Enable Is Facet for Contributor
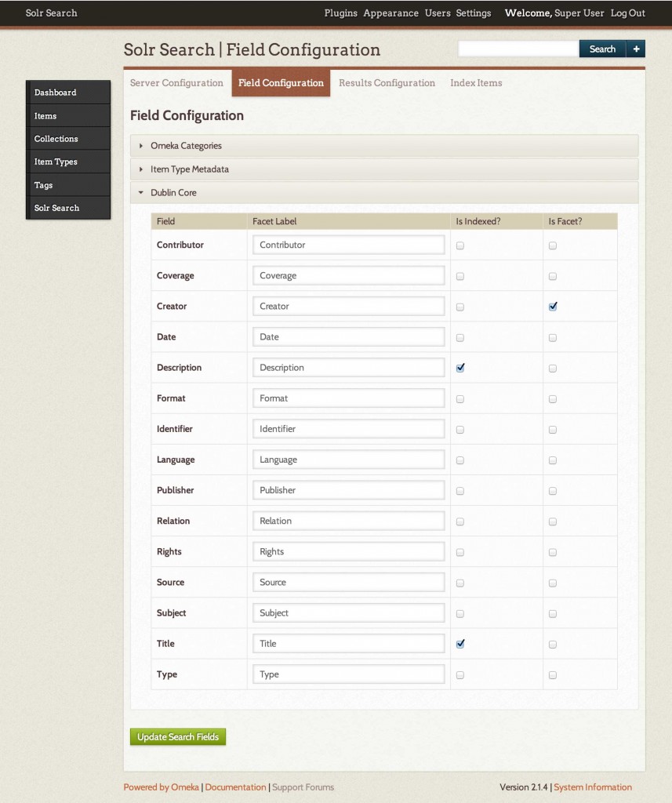 552,245
